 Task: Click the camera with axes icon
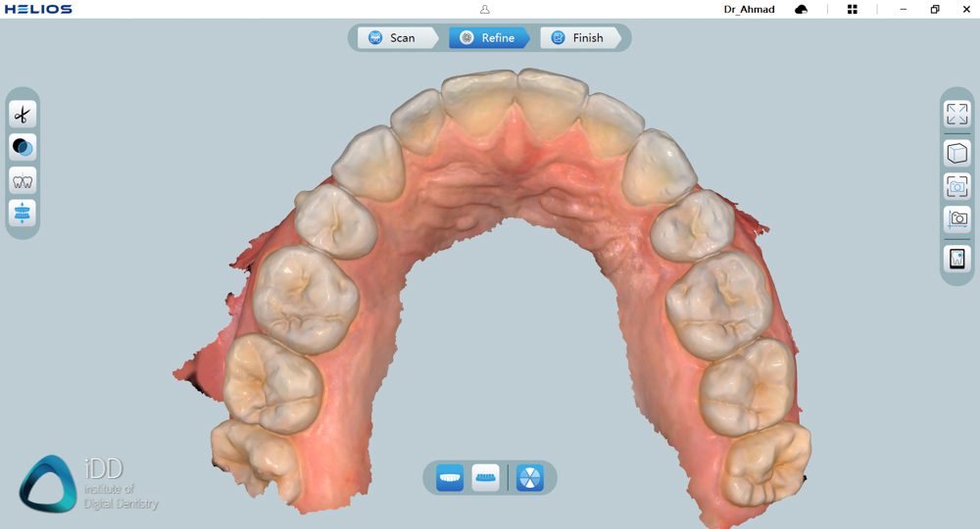tap(956, 219)
